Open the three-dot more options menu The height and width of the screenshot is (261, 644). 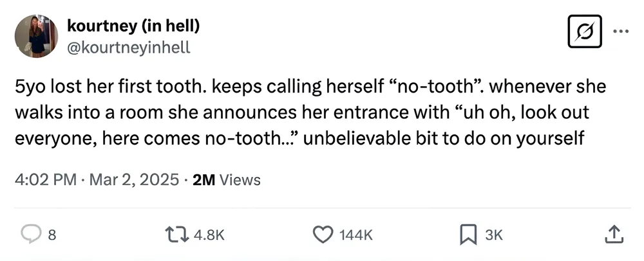pyautogui.click(x=621, y=31)
